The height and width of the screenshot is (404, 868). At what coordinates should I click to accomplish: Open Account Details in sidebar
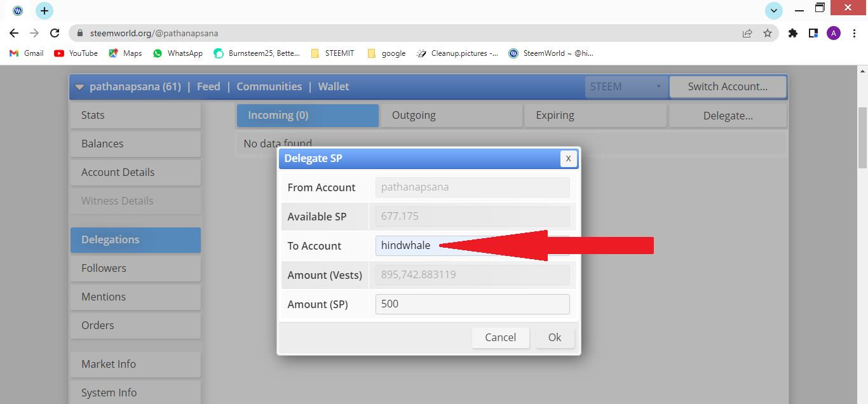(x=135, y=172)
